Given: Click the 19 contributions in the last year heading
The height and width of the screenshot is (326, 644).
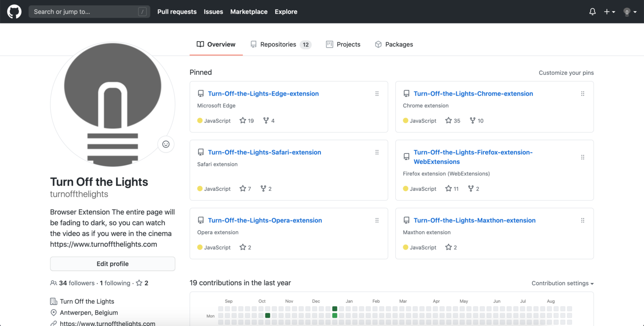Looking at the screenshot, I should [x=240, y=283].
